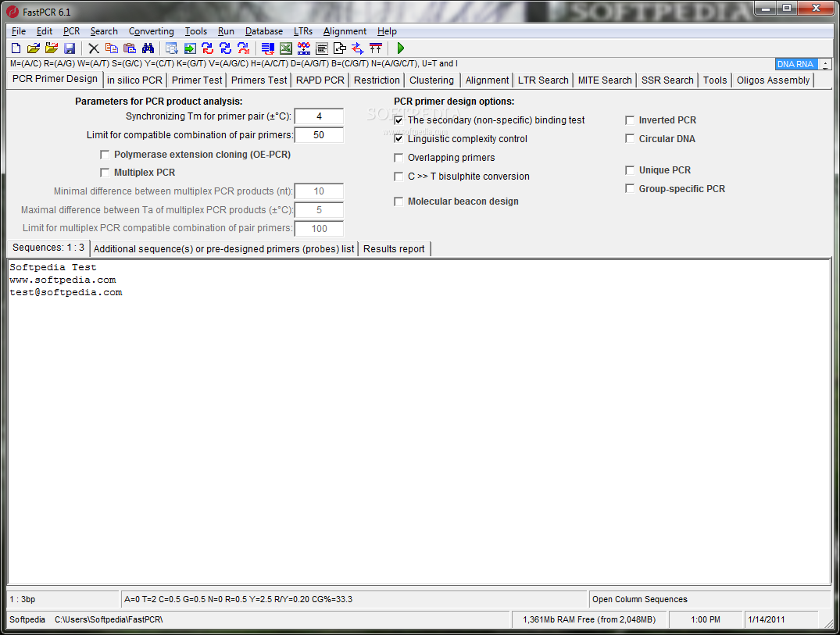
Task: Click the Copy toolbar icon
Action: (112, 48)
